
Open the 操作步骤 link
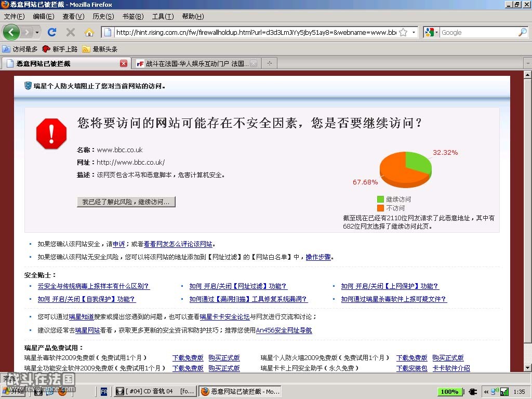[318, 257]
